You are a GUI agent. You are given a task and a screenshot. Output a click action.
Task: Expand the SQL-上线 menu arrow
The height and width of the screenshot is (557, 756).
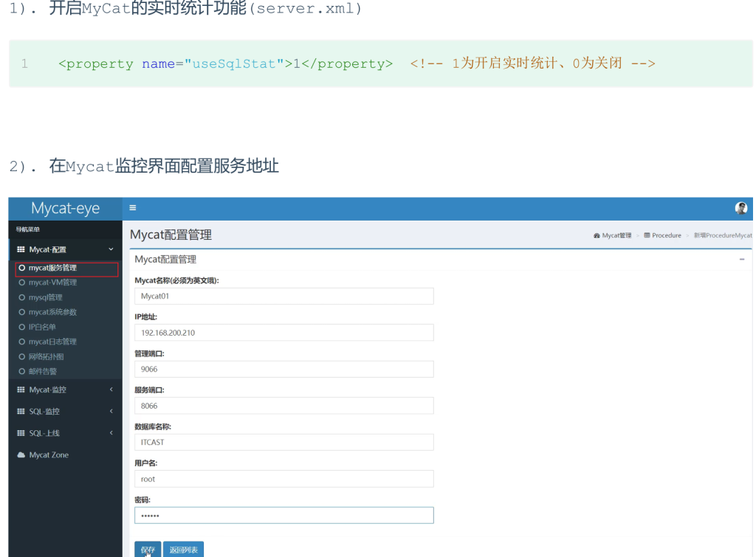pyautogui.click(x=111, y=433)
